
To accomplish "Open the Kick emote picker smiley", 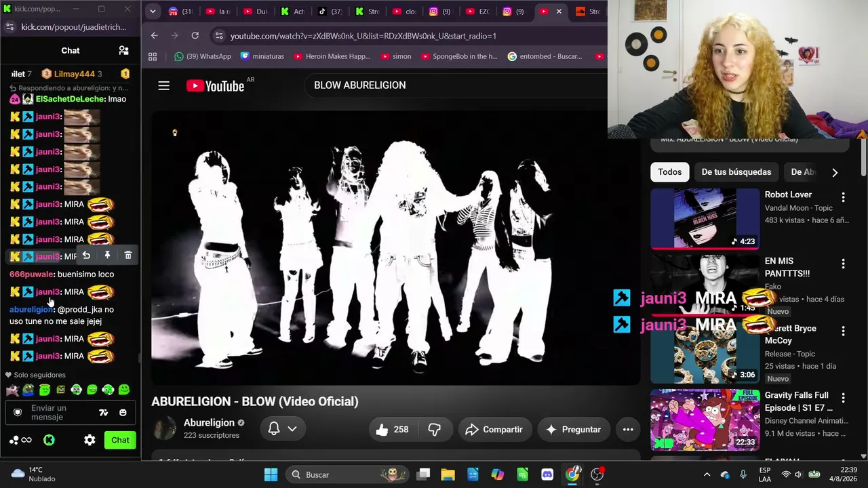I will tap(123, 412).
